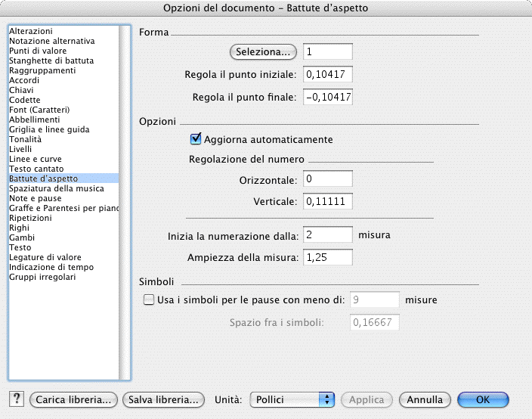The height and width of the screenshot is (419, 532).
Task: Open Carica libreria... dialog
Action: [75, 399]
